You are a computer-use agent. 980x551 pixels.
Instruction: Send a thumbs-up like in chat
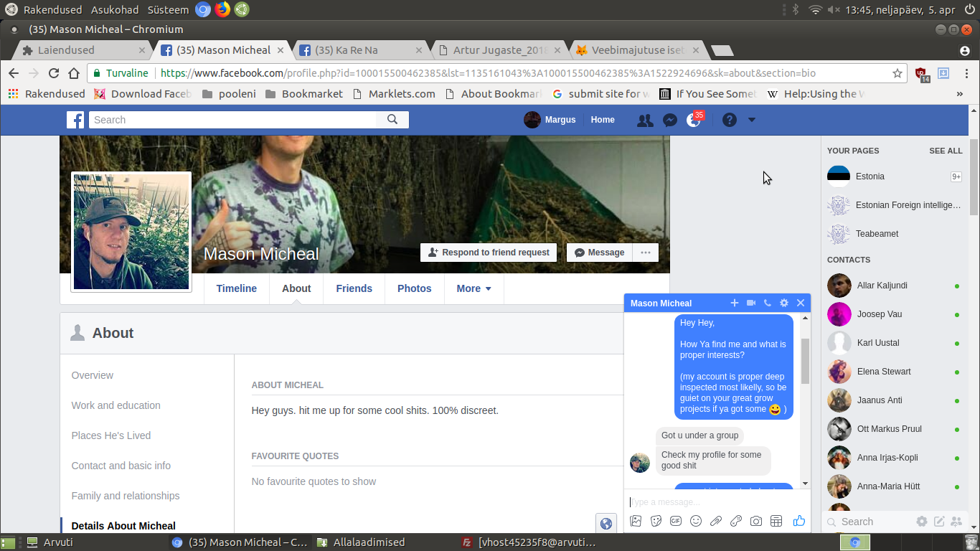pos(799,522)
